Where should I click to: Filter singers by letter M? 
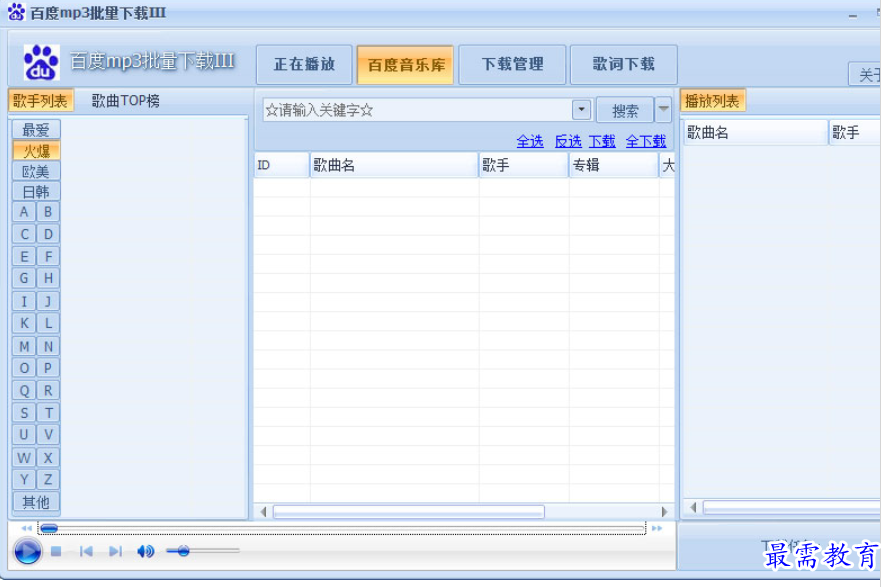24,346
